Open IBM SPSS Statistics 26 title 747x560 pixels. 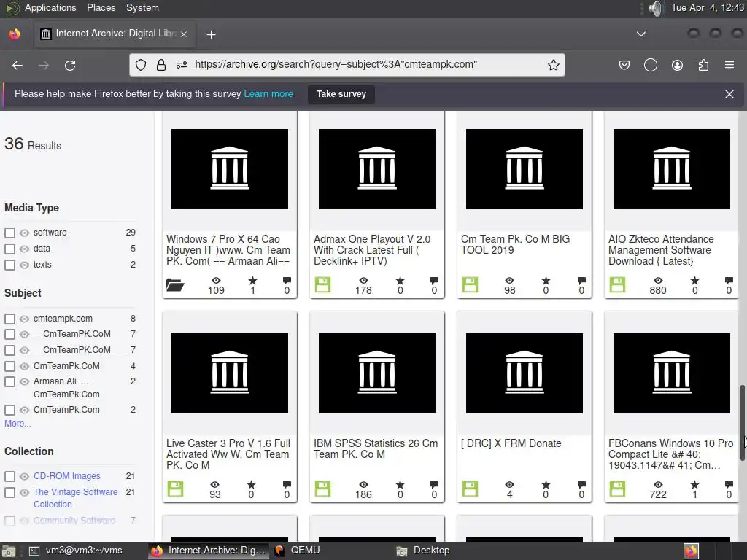coord(376,448)
